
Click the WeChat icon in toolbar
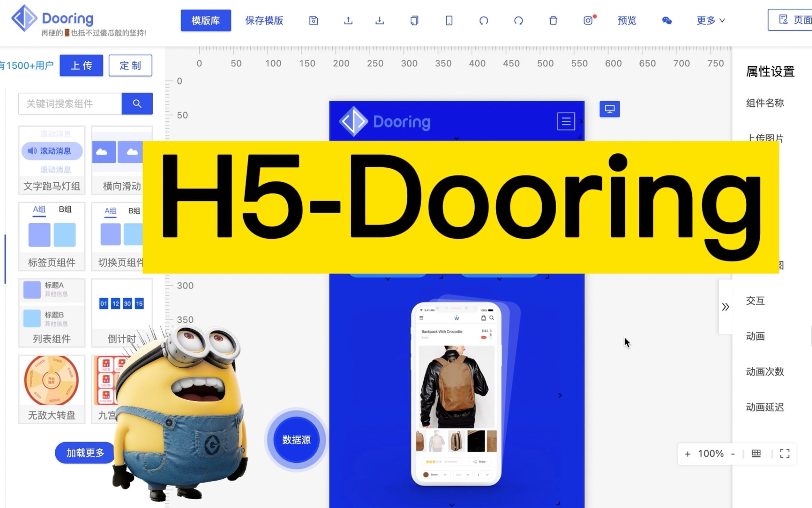[667, 20]
